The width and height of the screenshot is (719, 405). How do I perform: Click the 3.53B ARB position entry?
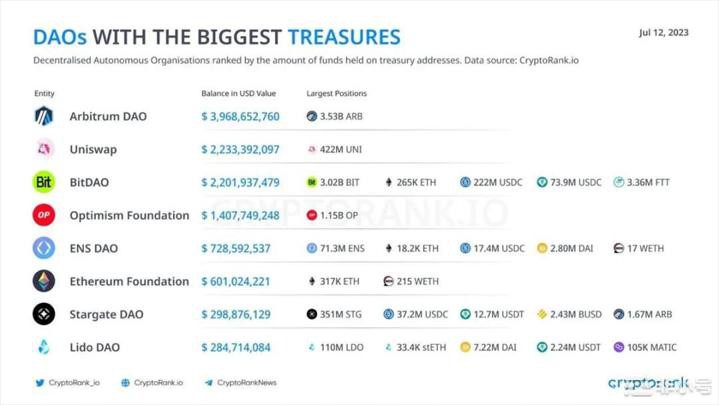[334, 117]
